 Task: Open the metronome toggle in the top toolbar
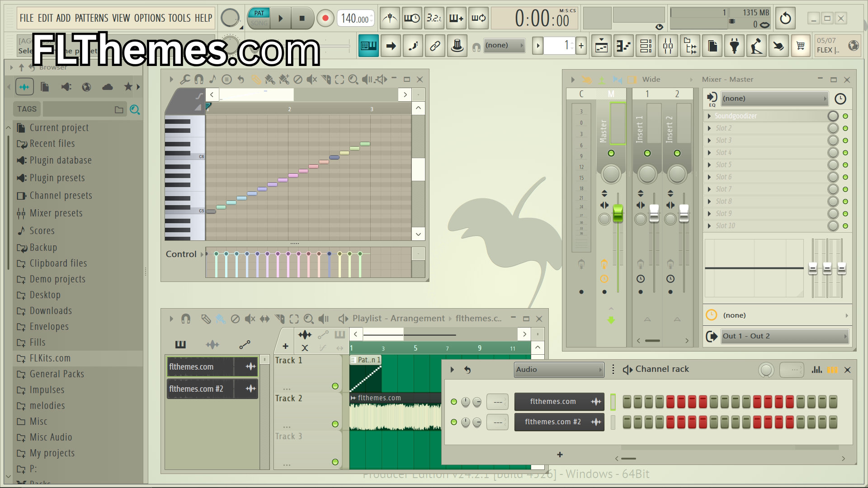pyautogui.click(x=390, y=19)
